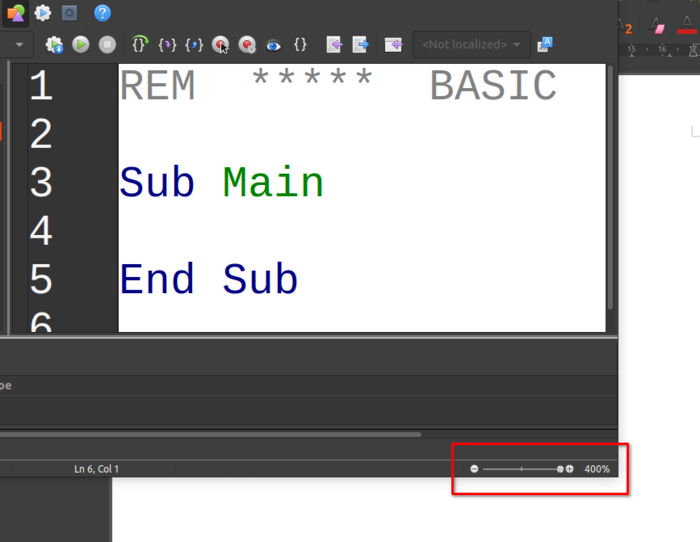Image resolution: width=700 pixels, height=542 pixels.
Task: Click the Import Dialog icon
Action: pyautogui.click(x=393, y=45)
